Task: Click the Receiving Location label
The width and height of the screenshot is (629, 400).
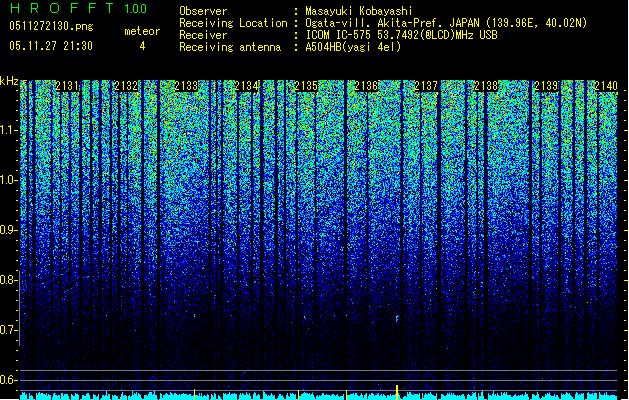Action: (233, 23)
